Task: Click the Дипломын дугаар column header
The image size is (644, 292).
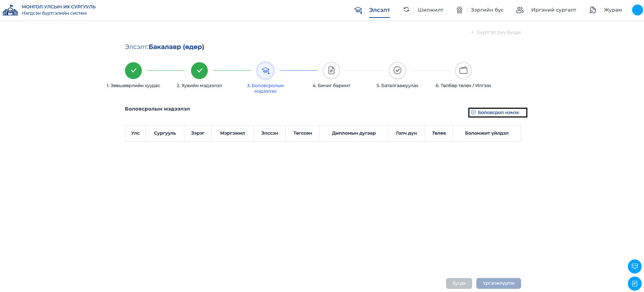Action: click(x=354, y=133)
